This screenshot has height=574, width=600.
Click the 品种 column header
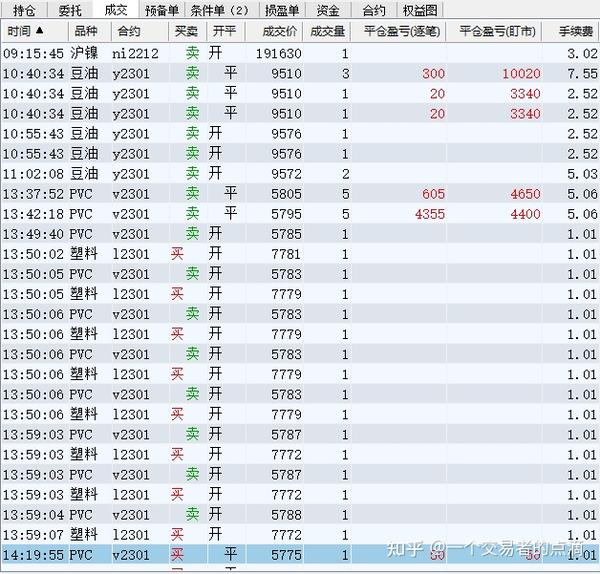pyautogui.click(x=90, y=31)
